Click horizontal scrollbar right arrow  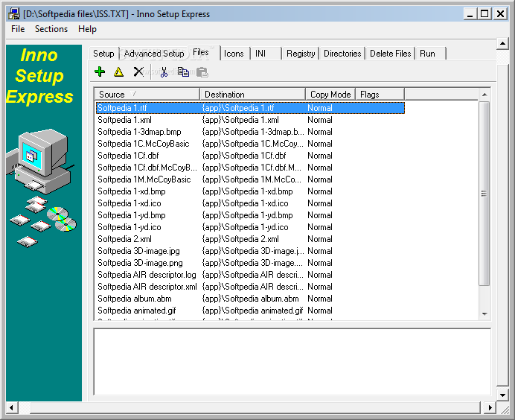click(x=490, y=407)
